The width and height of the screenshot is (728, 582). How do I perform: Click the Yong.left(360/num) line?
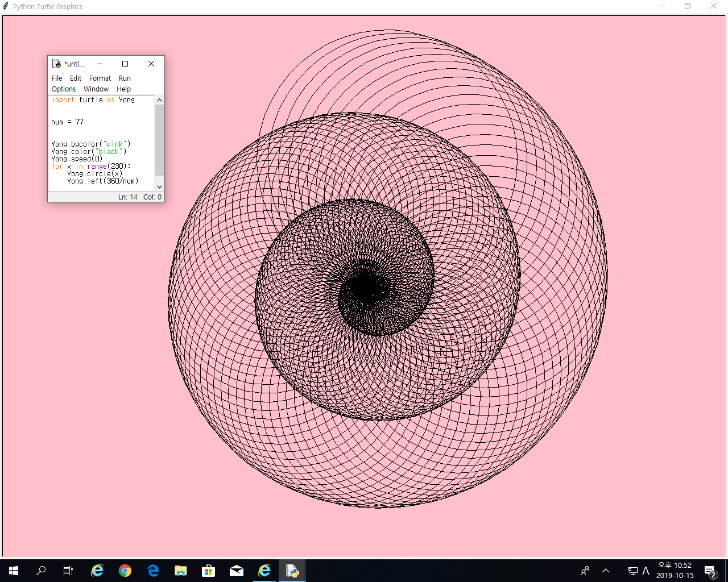pos(102,181)
